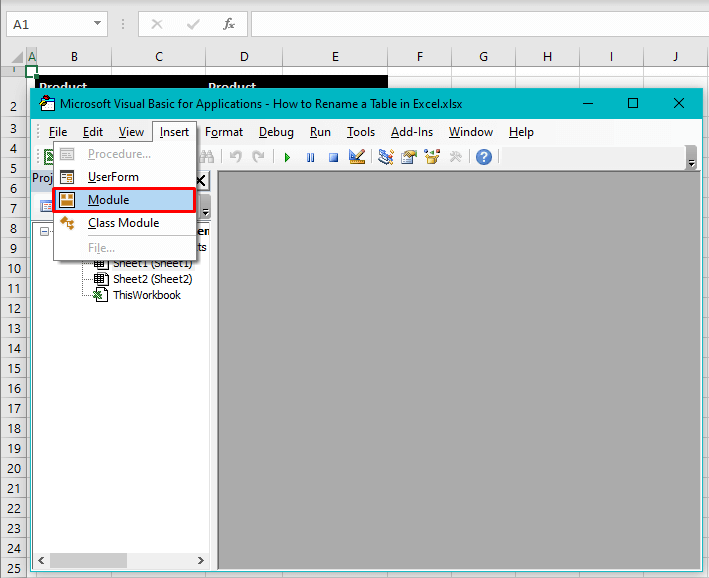Collapse the VBAProject tree node
The width and height of the screenshot is (709, 578).
tap(45, 231)
